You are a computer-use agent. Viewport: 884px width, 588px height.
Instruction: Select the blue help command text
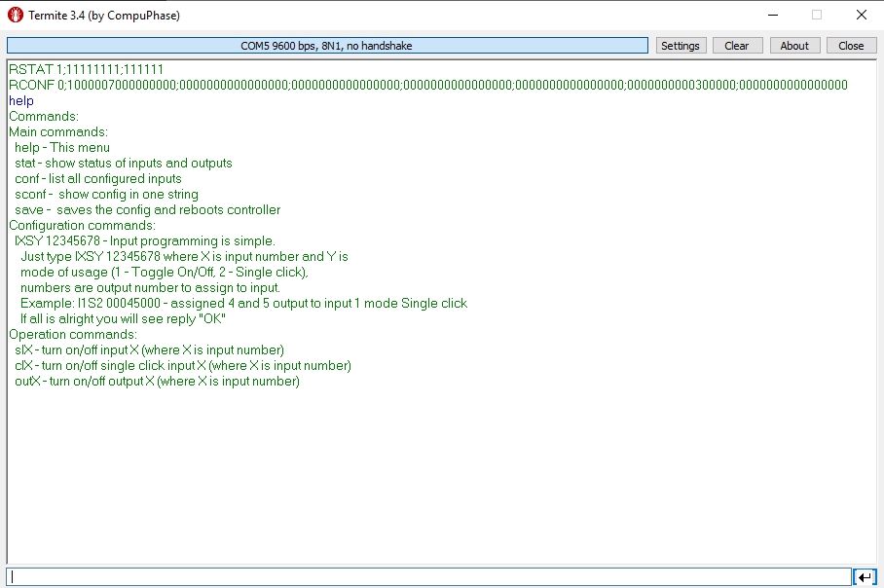pyautogui.click(x=19, y=100)
